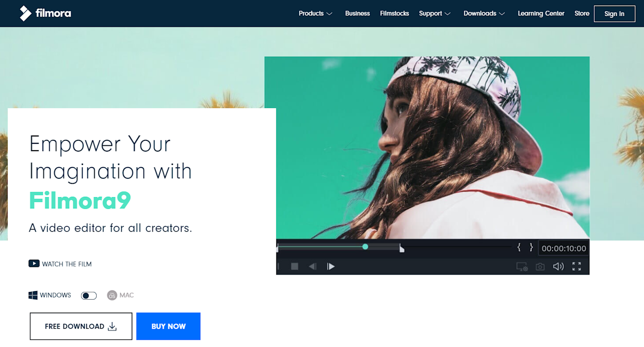Click the mark-out right brace icon
This screenshot has height=347, width=644.
pos(531,247)
